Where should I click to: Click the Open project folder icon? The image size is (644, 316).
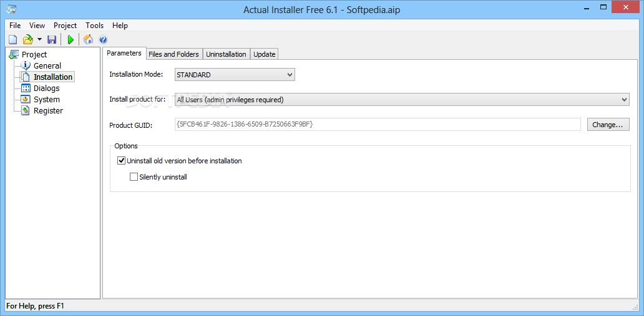(x=28, y=39)
